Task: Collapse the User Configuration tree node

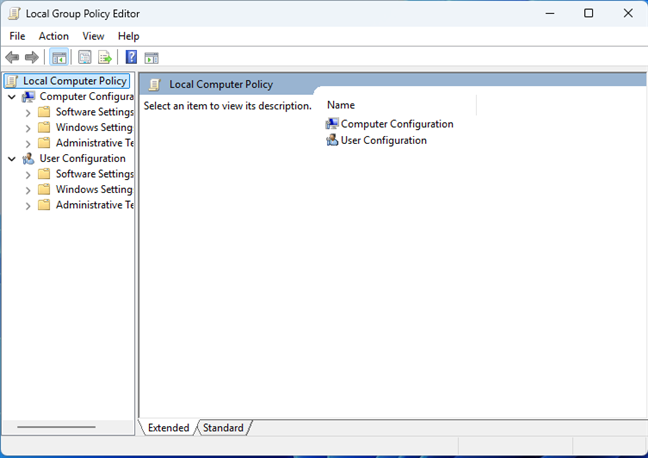Action: (x=12, y=159)
